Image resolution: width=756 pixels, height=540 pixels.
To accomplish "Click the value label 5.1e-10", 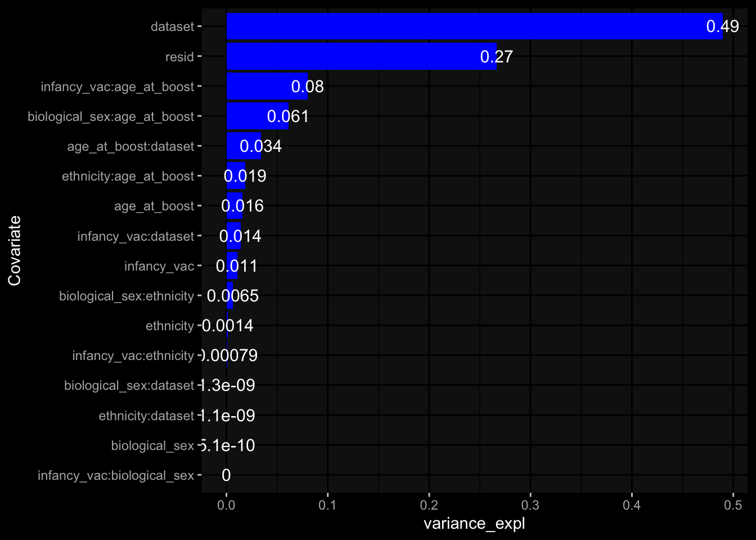I will (228, 445).
